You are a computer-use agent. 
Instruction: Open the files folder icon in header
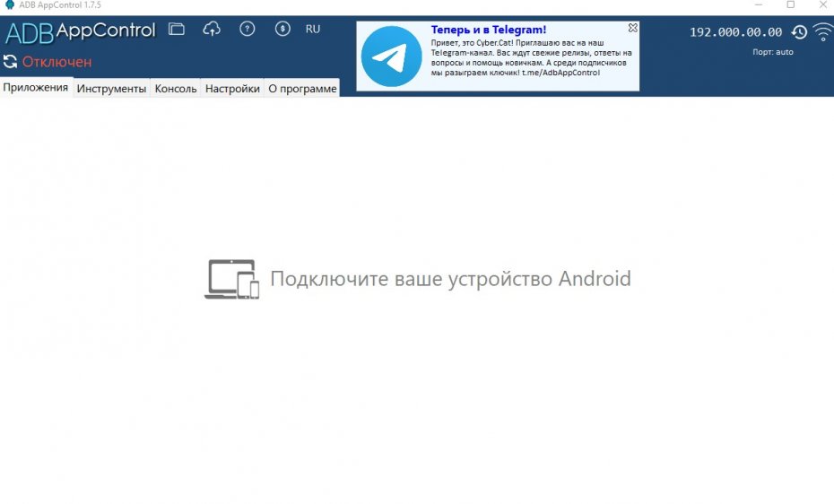[177, 29]
